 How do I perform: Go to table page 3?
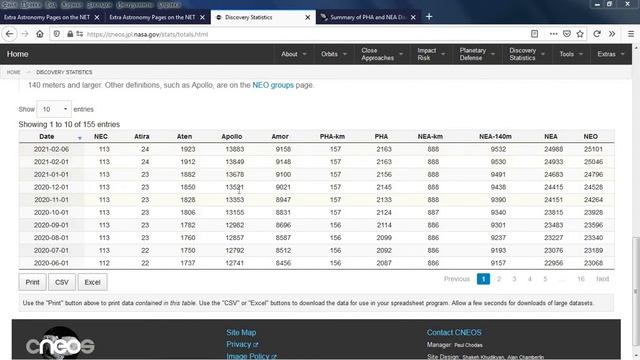(514, 279)
